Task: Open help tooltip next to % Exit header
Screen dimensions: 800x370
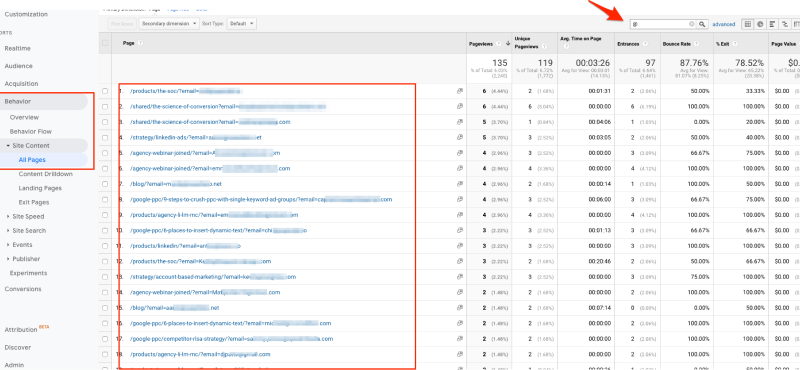Action: point(734,44)
